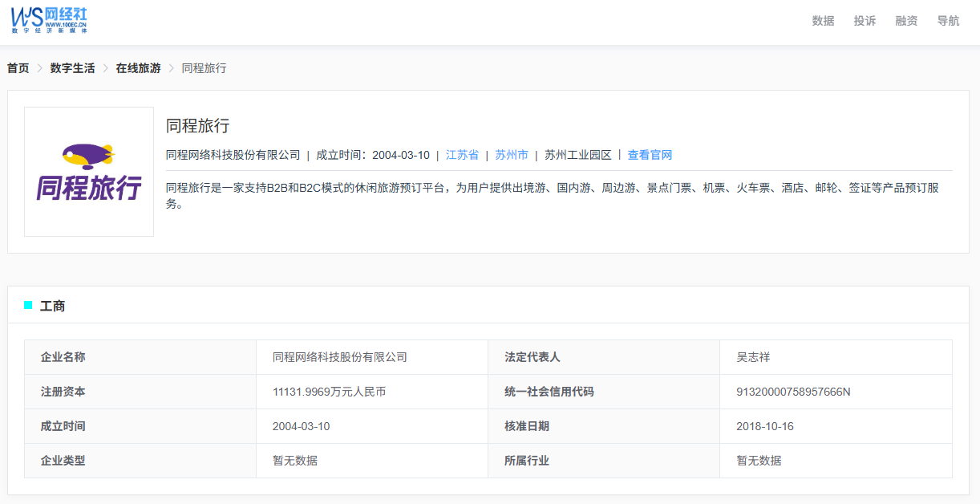The height and width of the screenshot is (504, 980).
Task: Select the 核准日期 table label
Action: click(x=527, y=426)
